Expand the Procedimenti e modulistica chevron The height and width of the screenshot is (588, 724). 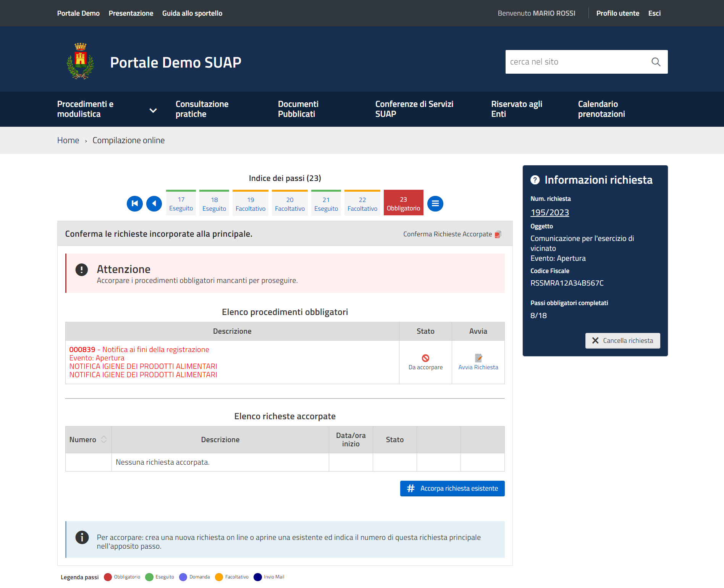pyautogui.click(x=153, y=110)
